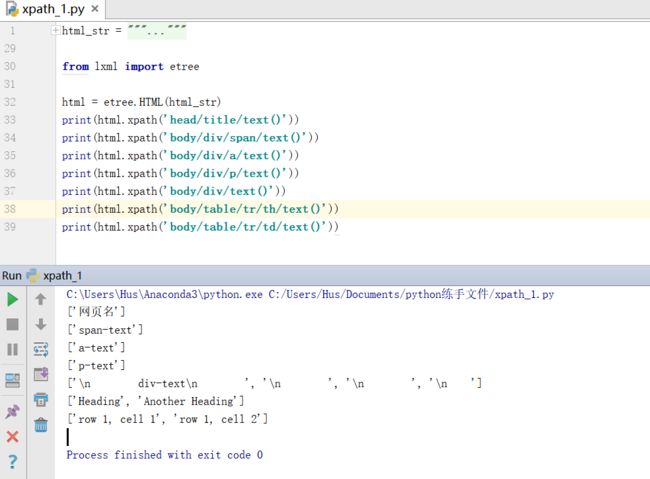Click the 'row 1, cell 2' output text

point(218,419)
